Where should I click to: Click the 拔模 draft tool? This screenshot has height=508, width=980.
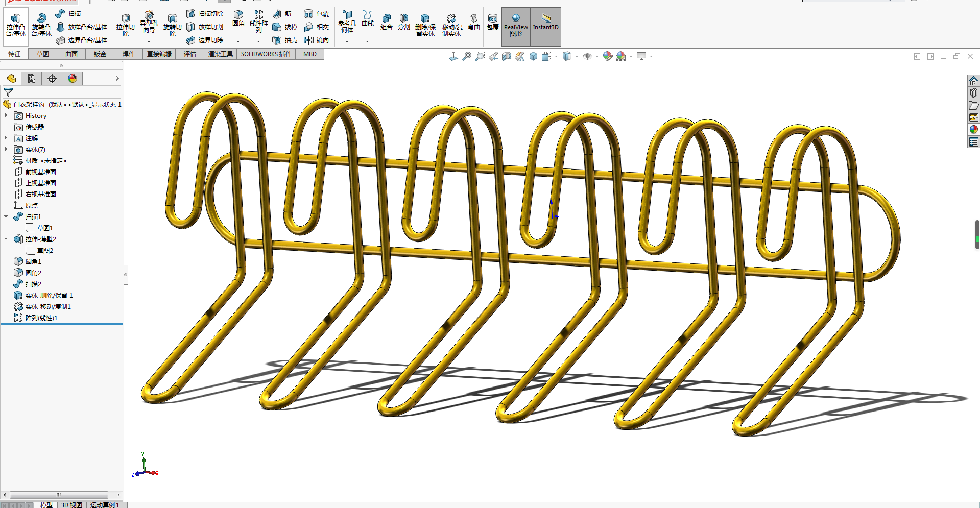(x=284, y=27)
